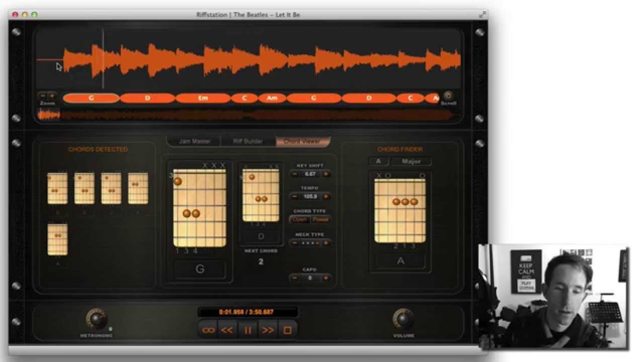The width and height of the screenshot is (644, 362).
Task: Click the main orange waveform display
Action: pos(249,59)
